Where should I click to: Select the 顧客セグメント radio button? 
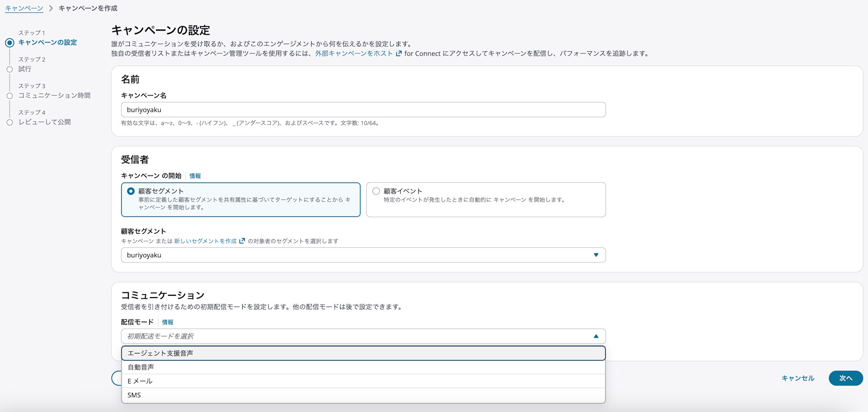point(130,190)
